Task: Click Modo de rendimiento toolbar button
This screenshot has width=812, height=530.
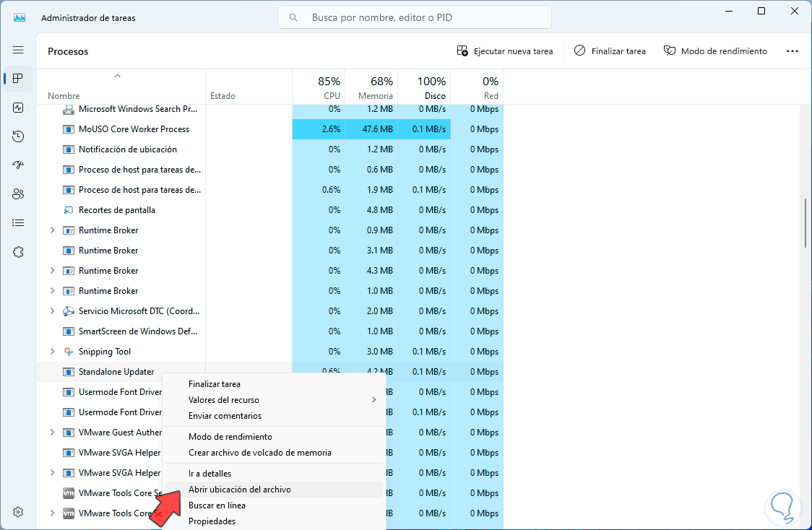Action: tap(715, 51)
